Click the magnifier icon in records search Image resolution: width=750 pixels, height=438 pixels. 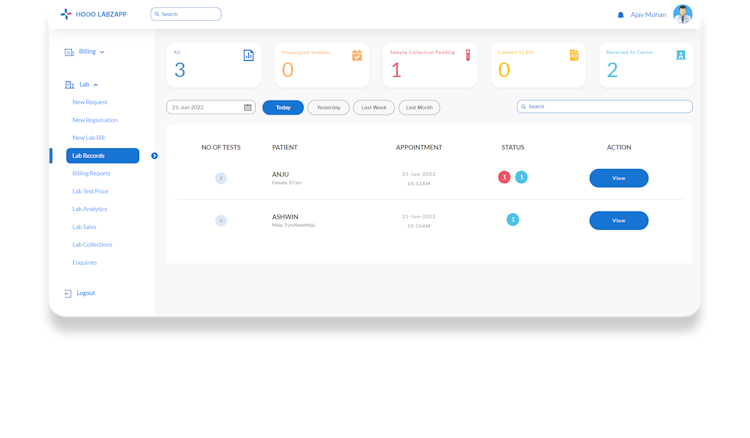coord(523,107)
